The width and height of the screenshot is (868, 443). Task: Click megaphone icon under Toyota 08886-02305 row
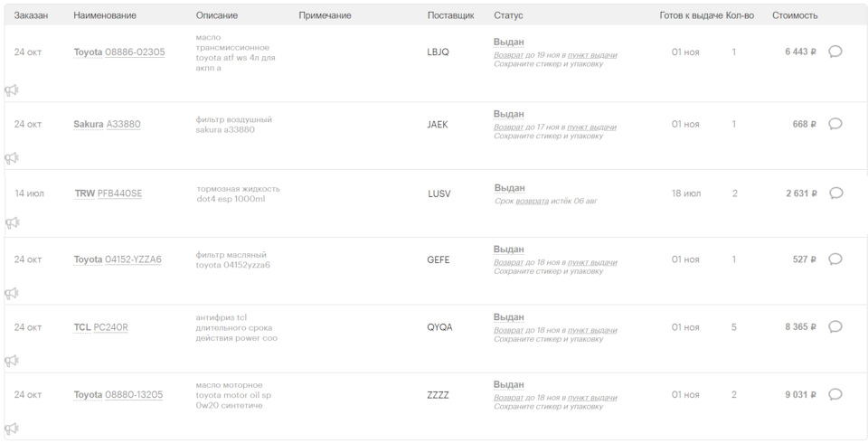click(12, 90)
